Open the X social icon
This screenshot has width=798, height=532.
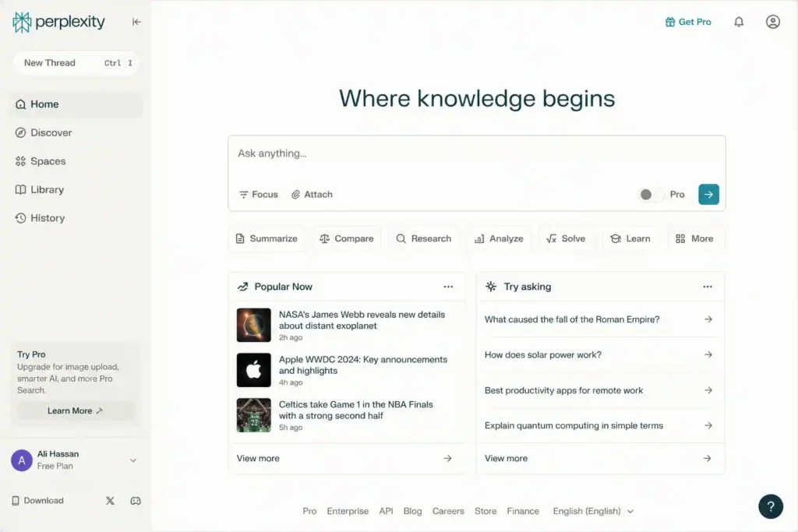[x=110, y=501]
